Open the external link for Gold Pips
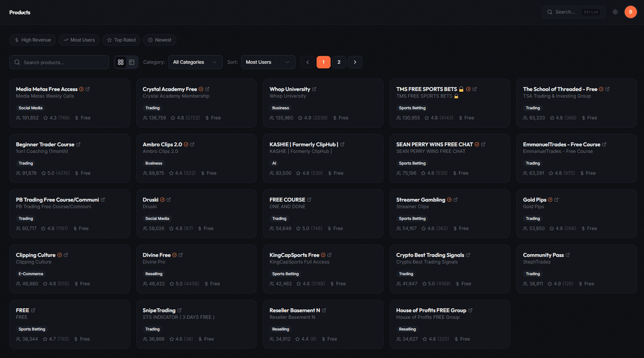Viewport: 644px width, 358px height. coord(555,199)
